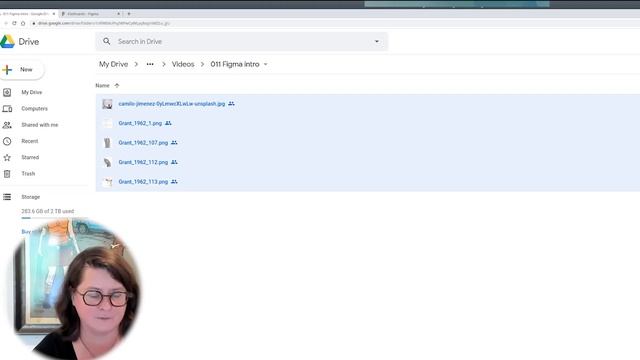
Task: Select Grant_1962_113.png file
Action: 143,182
